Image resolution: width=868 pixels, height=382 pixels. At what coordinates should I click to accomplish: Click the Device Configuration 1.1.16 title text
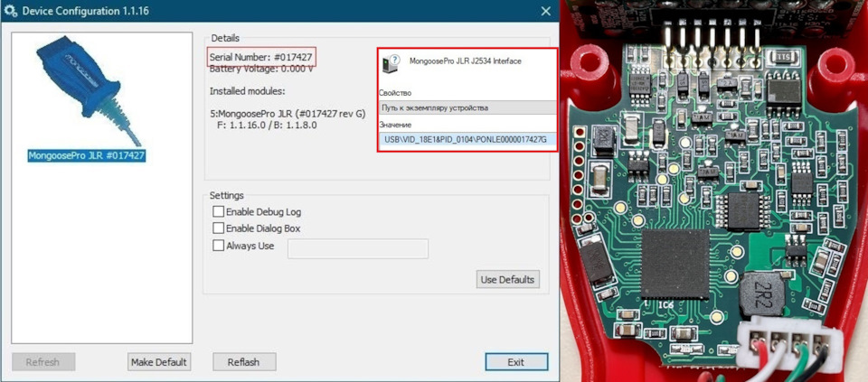[x=85, y=11]
